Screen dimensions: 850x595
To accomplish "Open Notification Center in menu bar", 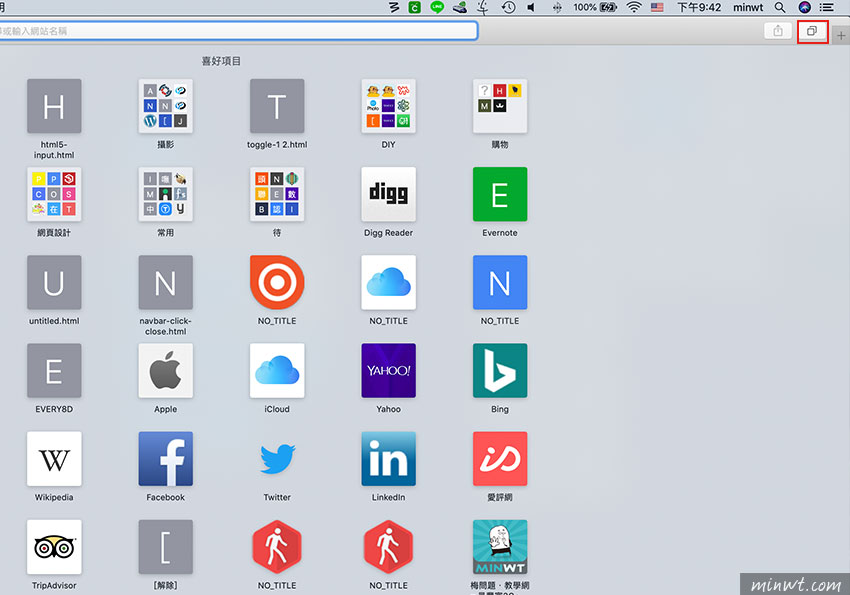I will click(827, 8).
